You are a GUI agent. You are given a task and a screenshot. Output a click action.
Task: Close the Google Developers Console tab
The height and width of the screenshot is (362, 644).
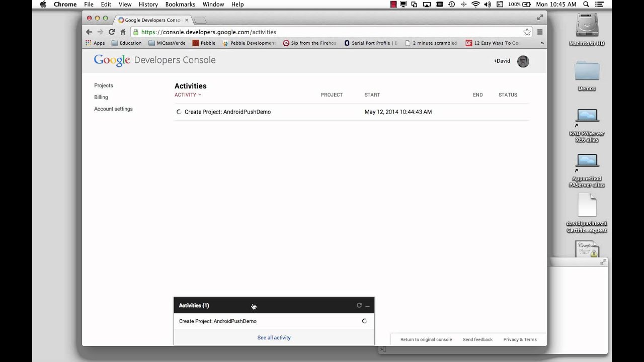click(x=187, y=20)
